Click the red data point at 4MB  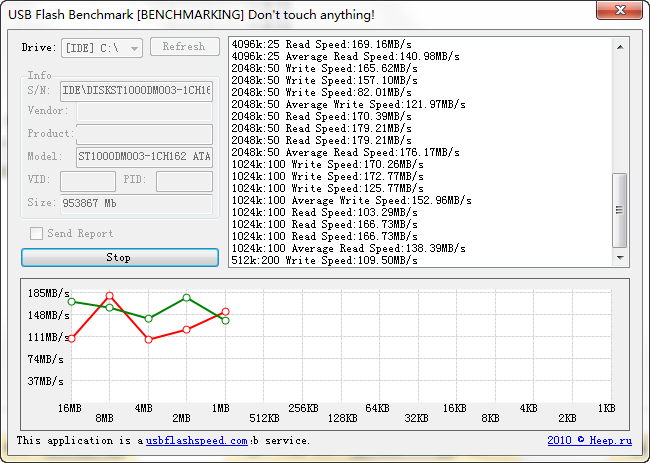pos(148,339)
